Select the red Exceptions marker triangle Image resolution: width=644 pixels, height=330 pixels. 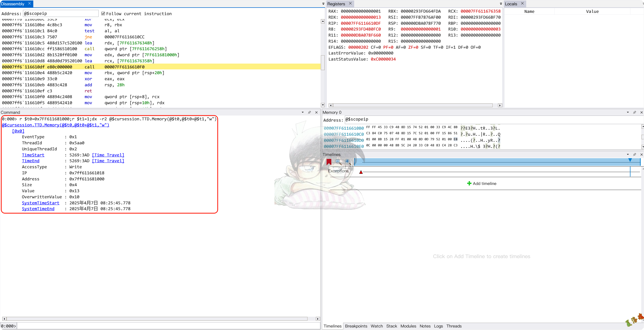pos(361,172)
